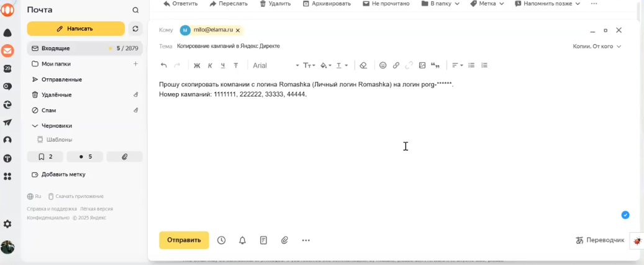Open the Входящие folder

point(85,48)
